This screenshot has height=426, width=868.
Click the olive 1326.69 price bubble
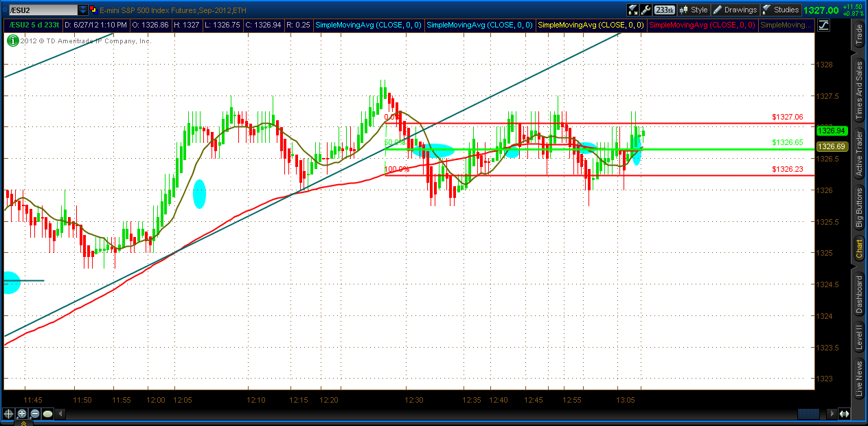831,146
